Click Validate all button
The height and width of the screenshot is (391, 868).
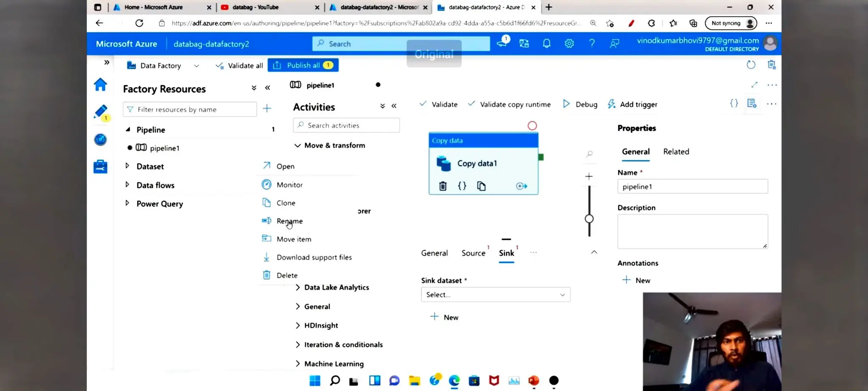click(x=239, y=66)
